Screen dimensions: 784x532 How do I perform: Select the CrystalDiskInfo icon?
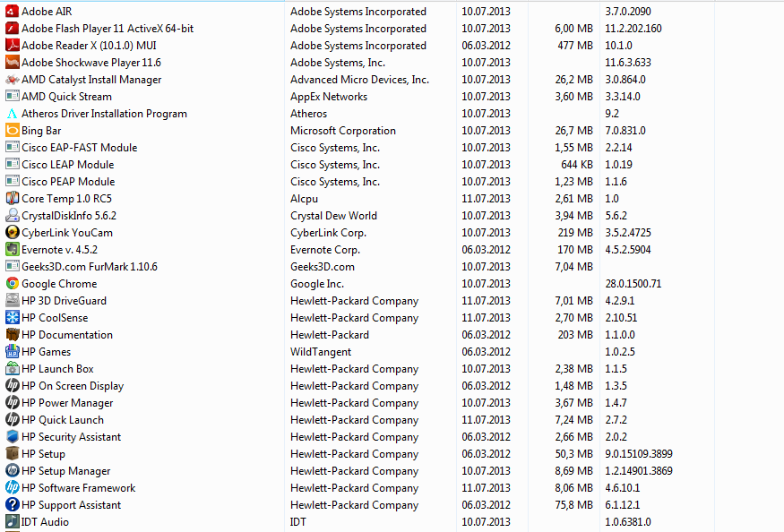coord(12,216)
